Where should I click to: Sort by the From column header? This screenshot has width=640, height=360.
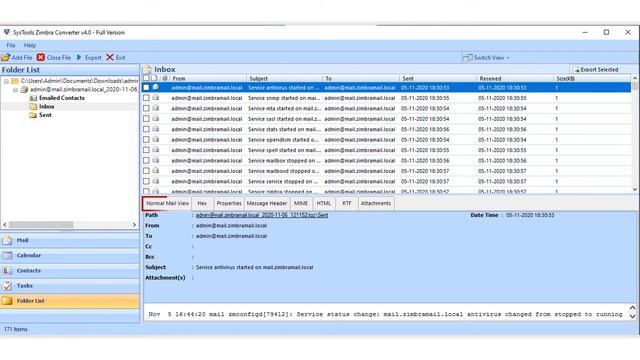pyautogui.click(x=207, y=78)
